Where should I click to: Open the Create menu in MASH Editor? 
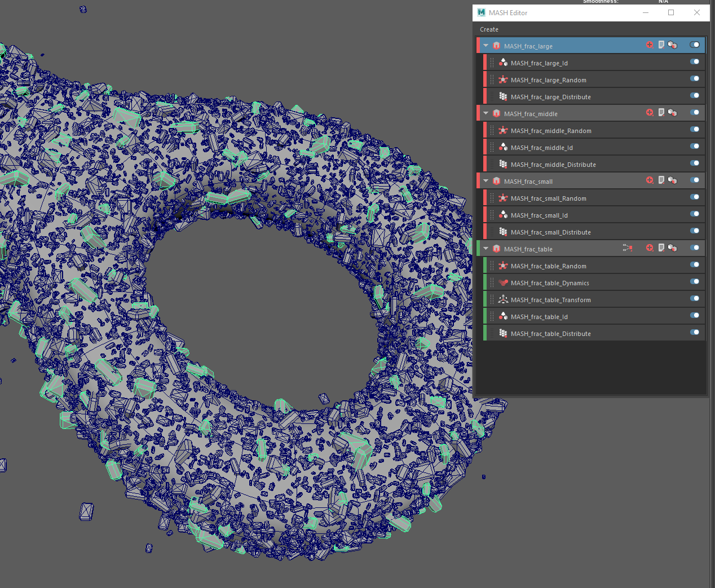(x=488, y=29)
